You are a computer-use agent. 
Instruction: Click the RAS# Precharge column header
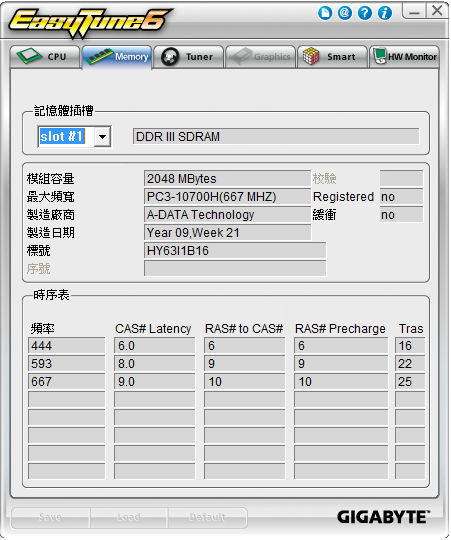pos(340,329)
